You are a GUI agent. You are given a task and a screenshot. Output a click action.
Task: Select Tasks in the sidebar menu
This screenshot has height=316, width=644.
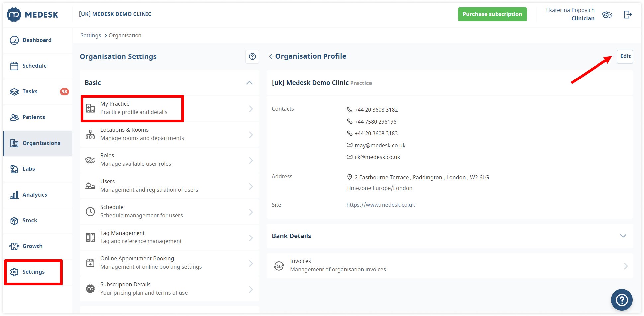(38, 92)
